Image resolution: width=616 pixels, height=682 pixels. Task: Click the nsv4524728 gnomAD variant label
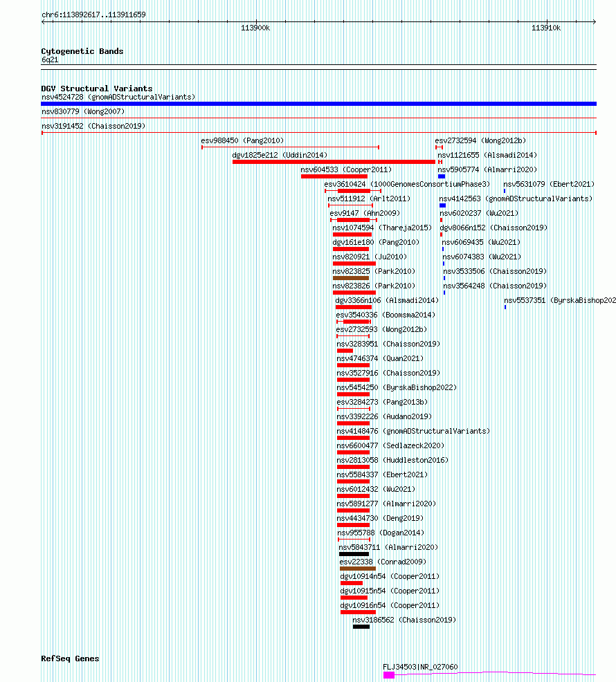[x=118, y=97]
